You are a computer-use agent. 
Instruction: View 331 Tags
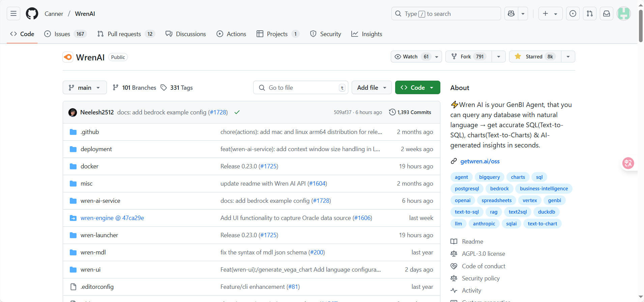[177, 87]
